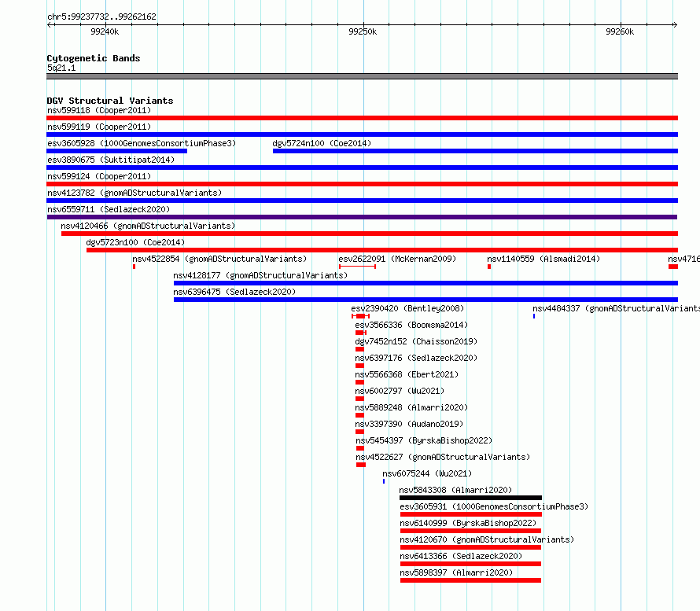Select nsv4120466 (gnomADStructuralVariants) label
The height and width of the screenshot is (611, 700).
pyautogui.click(x=148, y=226)
